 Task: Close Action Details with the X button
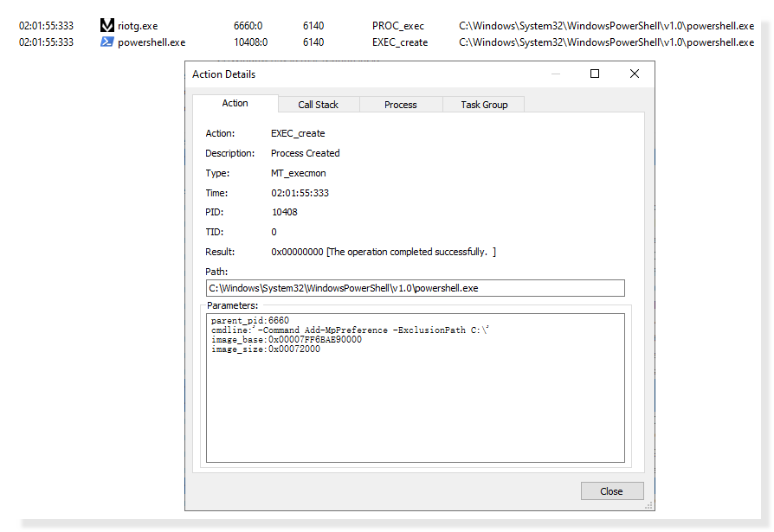[635, 74]
